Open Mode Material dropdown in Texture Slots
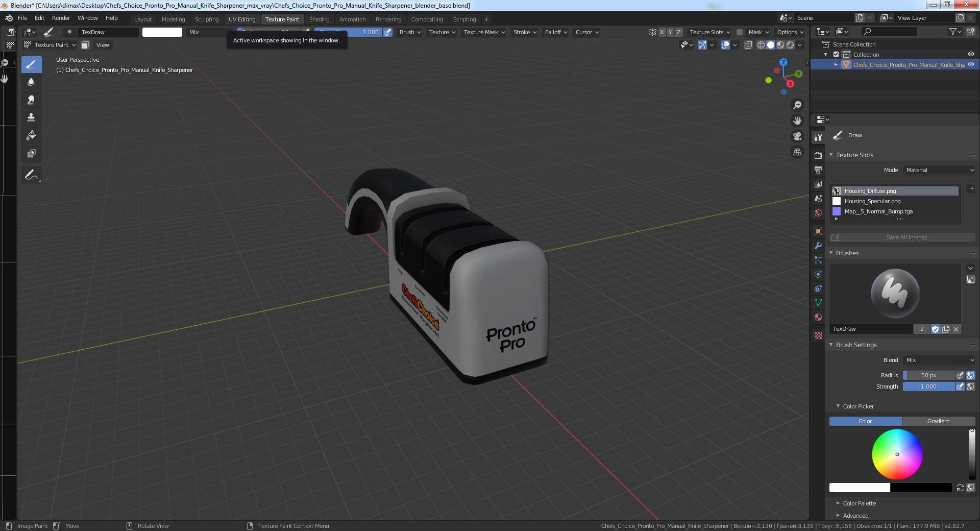The image size is (980, 531). point(939,170)
